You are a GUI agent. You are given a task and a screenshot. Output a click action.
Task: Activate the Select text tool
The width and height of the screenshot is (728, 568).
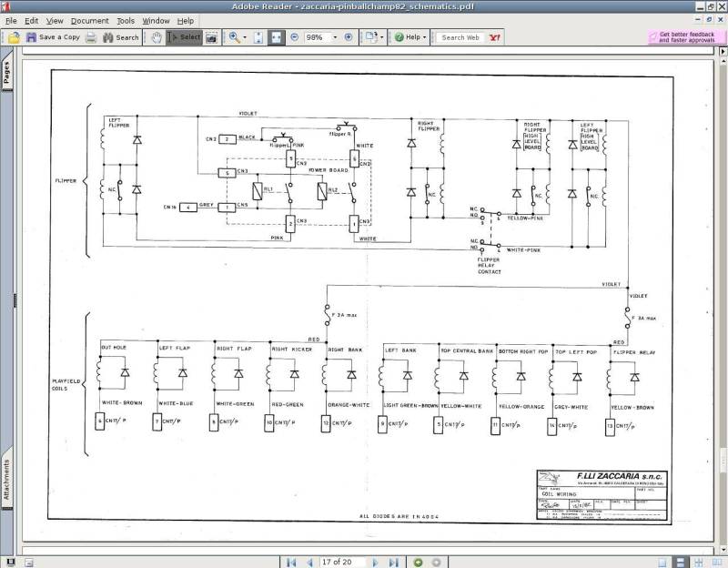(x=185, y=37)
